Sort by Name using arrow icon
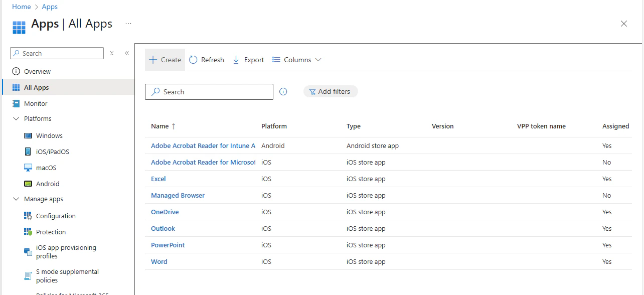Image resolution: width=644 pixels, height=295 pixels. (x=174, y=126)
